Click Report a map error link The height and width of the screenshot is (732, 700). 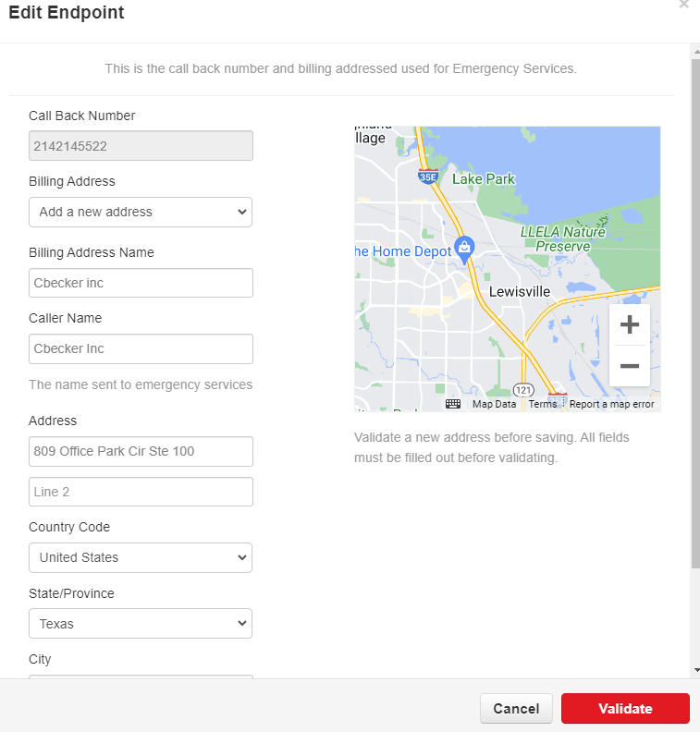(611, 404)
